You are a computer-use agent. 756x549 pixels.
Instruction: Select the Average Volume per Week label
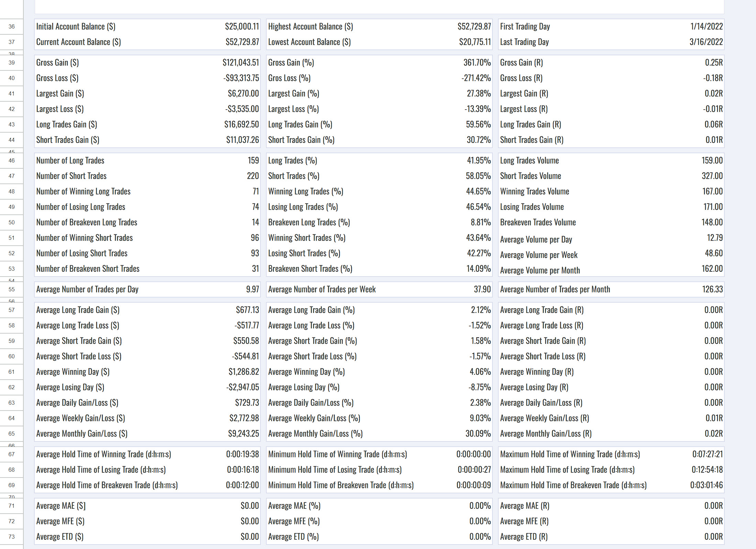click(x=538, y=255)
